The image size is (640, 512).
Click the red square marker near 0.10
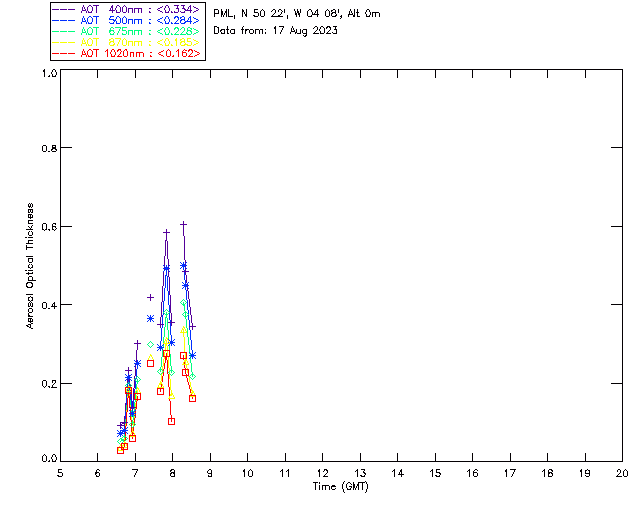pos(171,421)
